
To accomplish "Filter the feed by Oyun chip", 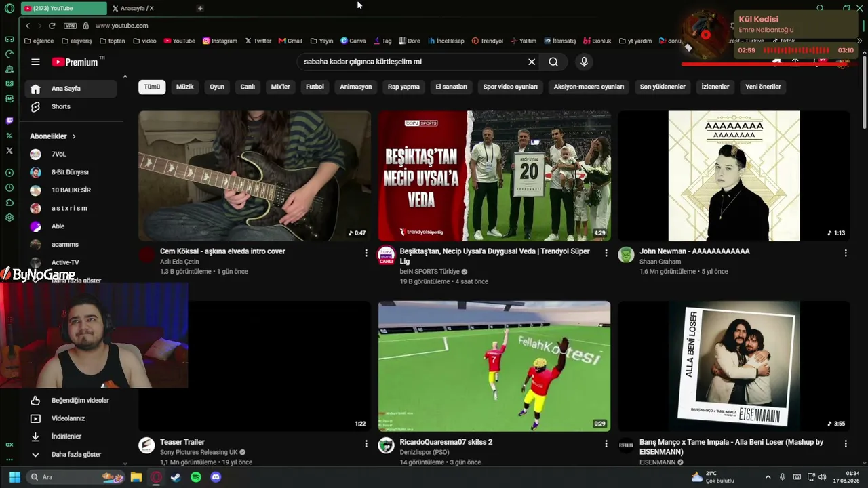I will (217, 87).
